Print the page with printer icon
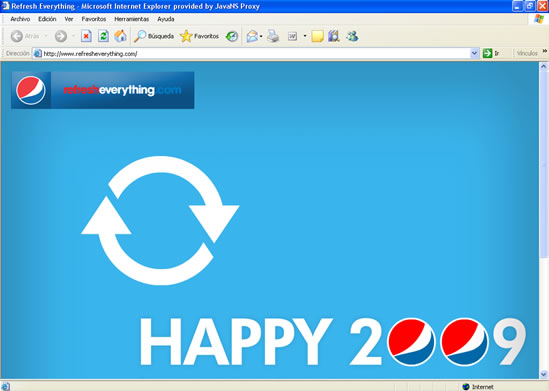 click(x=273, y=36)
